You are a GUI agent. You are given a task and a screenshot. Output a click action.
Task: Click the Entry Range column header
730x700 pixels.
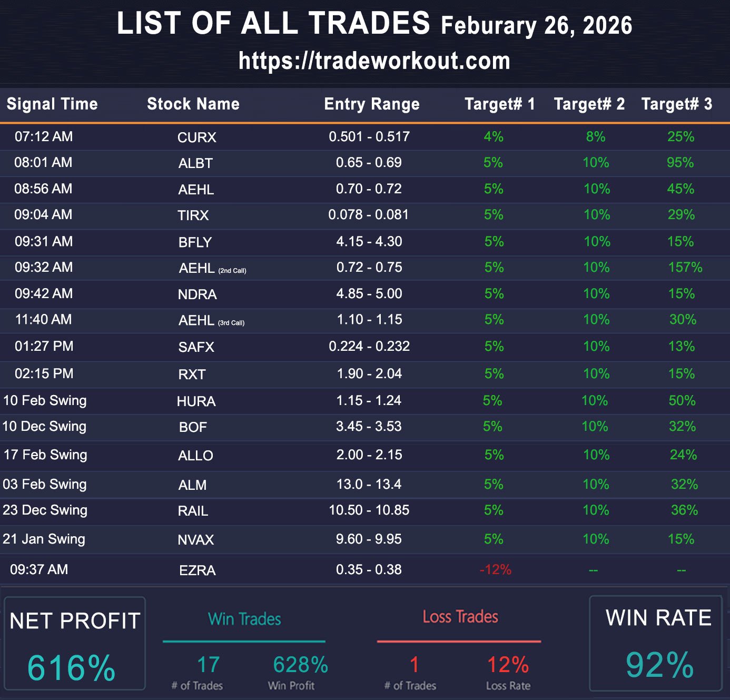coord(372,104)
